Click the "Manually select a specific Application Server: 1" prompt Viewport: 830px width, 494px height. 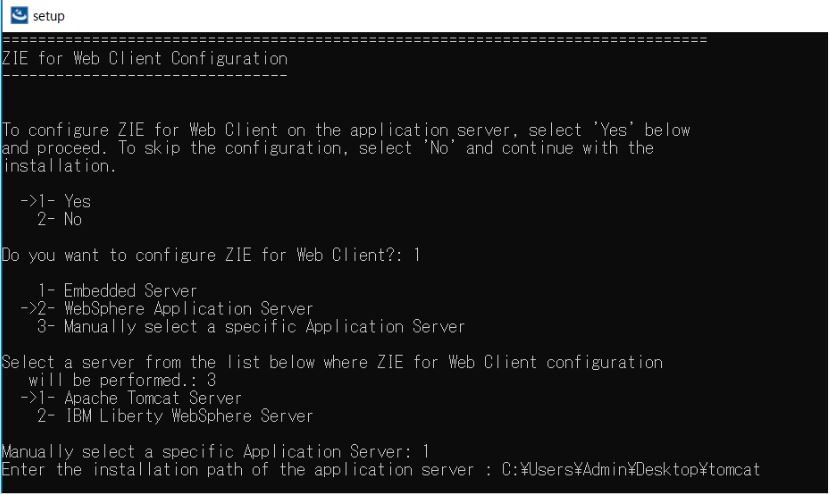coord(215,452)
